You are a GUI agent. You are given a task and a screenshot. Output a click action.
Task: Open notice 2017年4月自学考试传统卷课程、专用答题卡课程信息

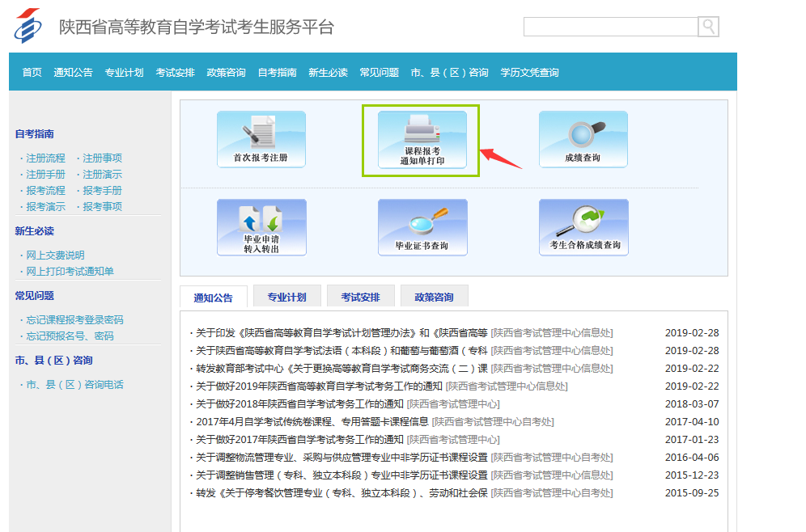(x=312, y=421)
